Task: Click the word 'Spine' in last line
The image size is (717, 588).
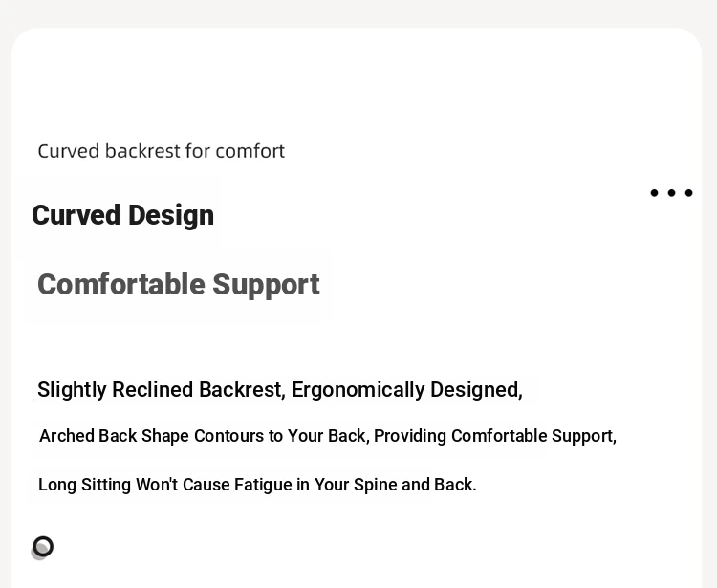Action: pos(375,485)
